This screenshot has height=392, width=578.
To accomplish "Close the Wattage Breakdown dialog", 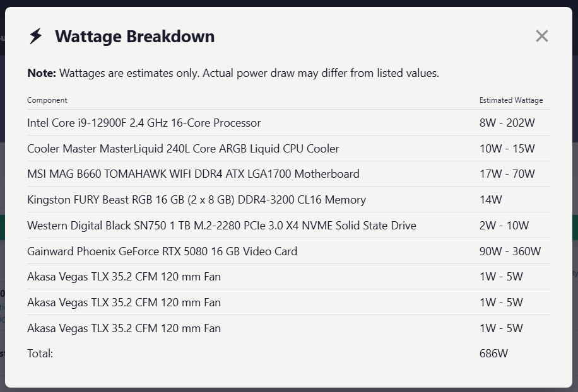I will click(541, 36).
